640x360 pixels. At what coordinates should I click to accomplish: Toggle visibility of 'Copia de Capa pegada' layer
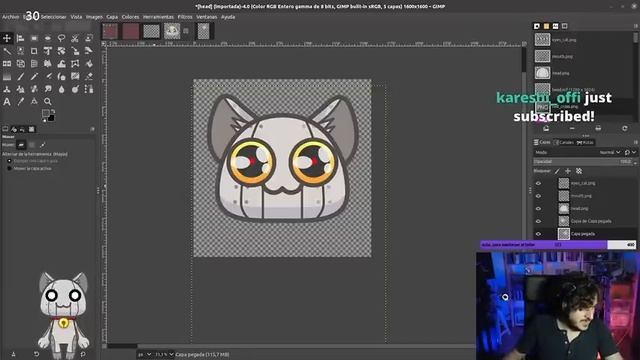538,221
